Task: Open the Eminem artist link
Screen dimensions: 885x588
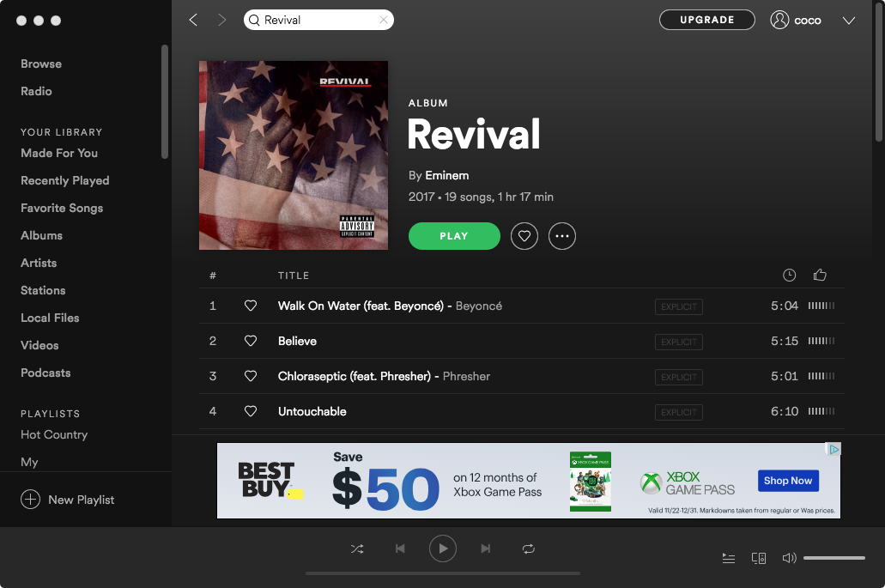Action: [447, 175]
